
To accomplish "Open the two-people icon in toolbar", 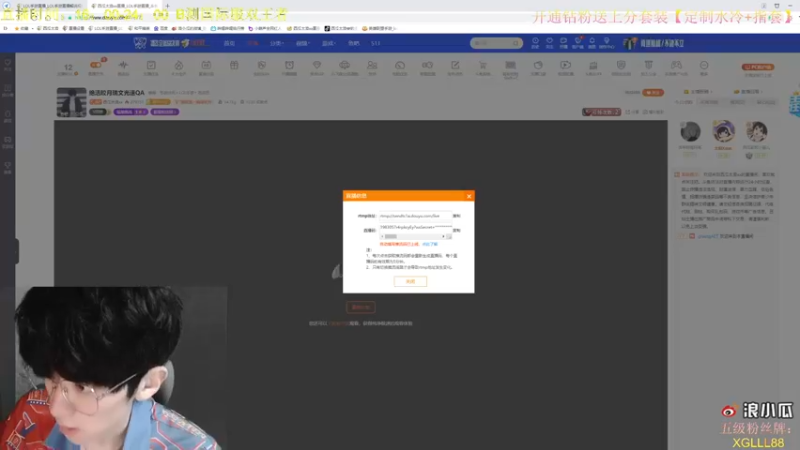I will tap(372, 67).
